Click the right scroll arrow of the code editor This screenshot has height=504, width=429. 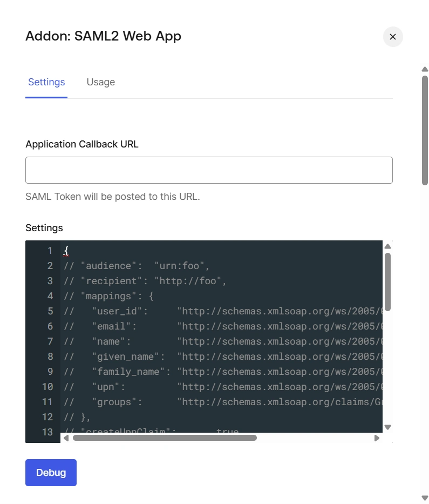tap(377, 438)
